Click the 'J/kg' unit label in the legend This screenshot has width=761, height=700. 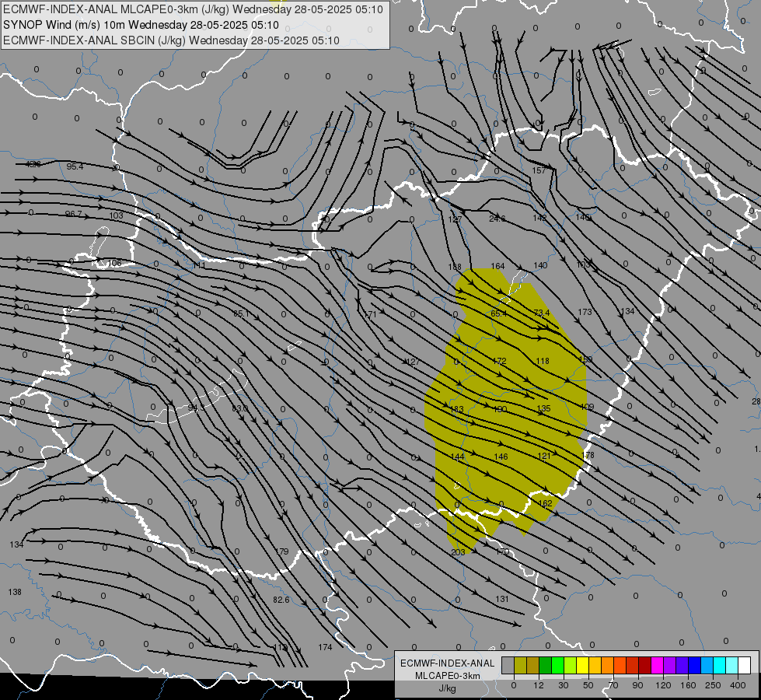(448, 688)
